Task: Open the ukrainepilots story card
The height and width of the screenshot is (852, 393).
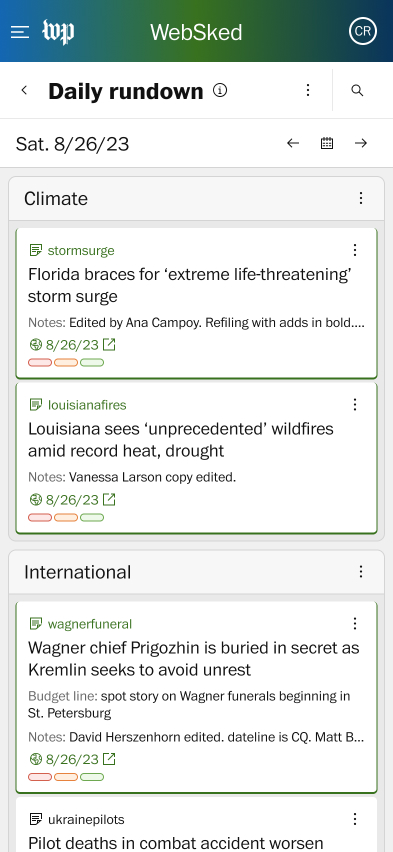Action: tap(196, 824)
